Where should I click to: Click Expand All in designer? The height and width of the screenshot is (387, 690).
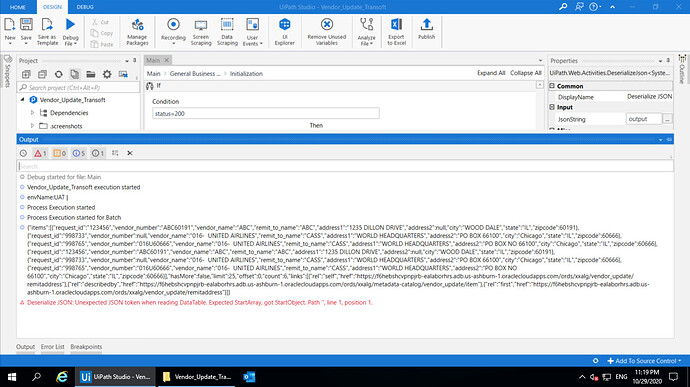[x=491, y=73]
